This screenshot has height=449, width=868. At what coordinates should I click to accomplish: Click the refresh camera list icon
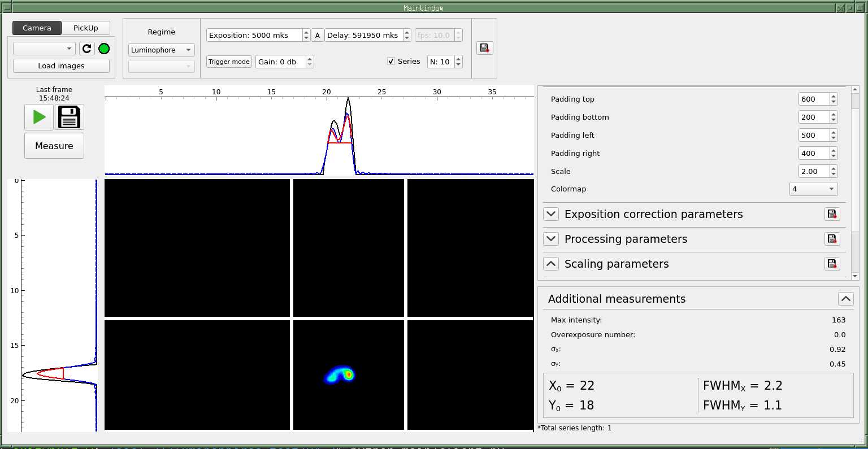(x=86, y=49)
